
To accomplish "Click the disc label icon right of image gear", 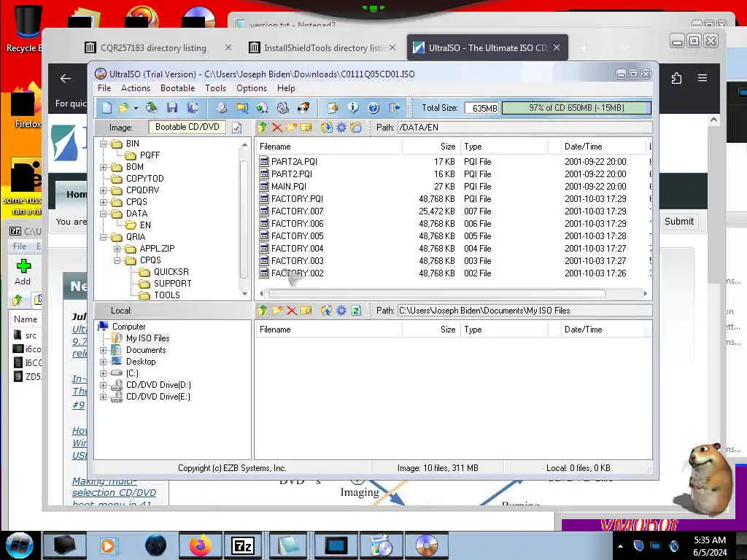I will [356, 128].
